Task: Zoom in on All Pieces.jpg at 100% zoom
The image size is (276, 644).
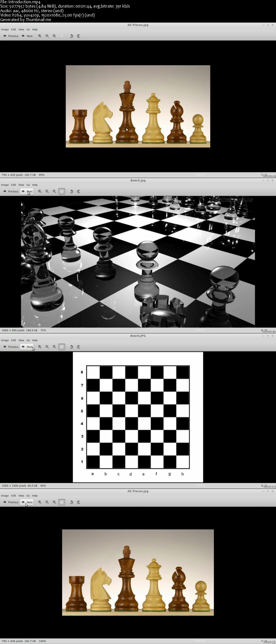Action: [40, 502]
